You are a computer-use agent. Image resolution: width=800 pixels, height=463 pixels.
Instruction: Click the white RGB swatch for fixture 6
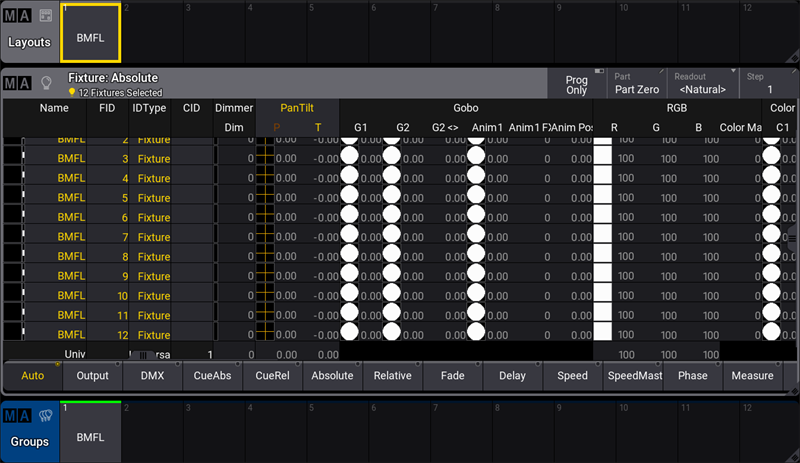click(x=602, y=217)
